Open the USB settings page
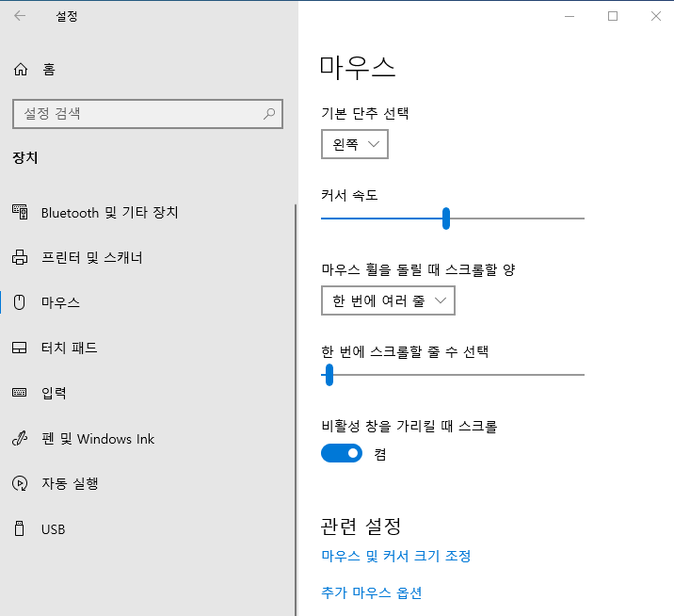The image size is (674, 616). pyautogui.click(x=148, y=528)
